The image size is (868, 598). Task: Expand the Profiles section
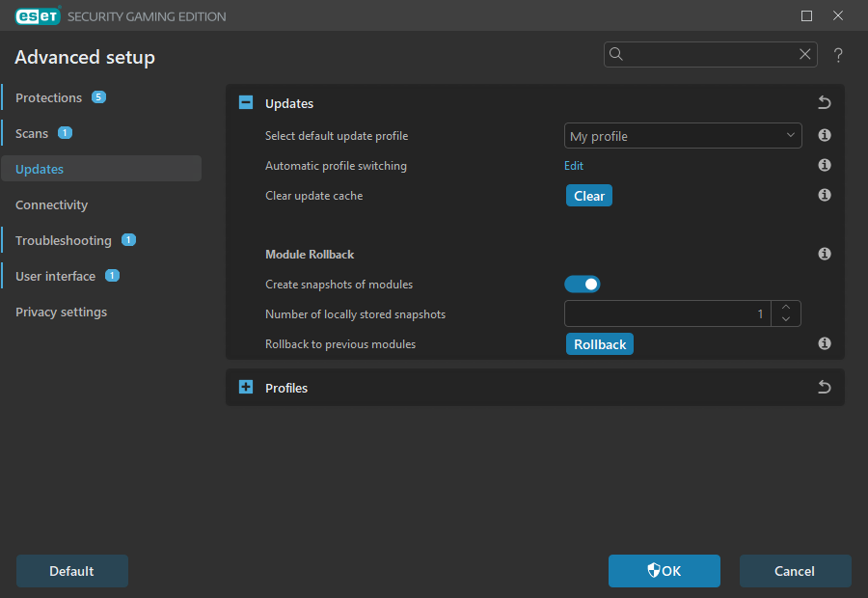246,387
